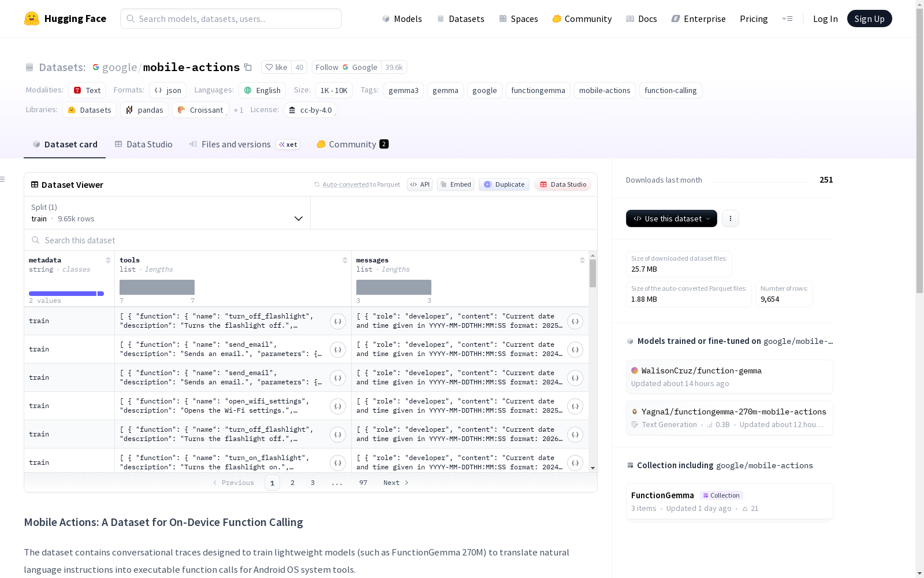Click the WalisonCruz model avatar

click(635, 370)
